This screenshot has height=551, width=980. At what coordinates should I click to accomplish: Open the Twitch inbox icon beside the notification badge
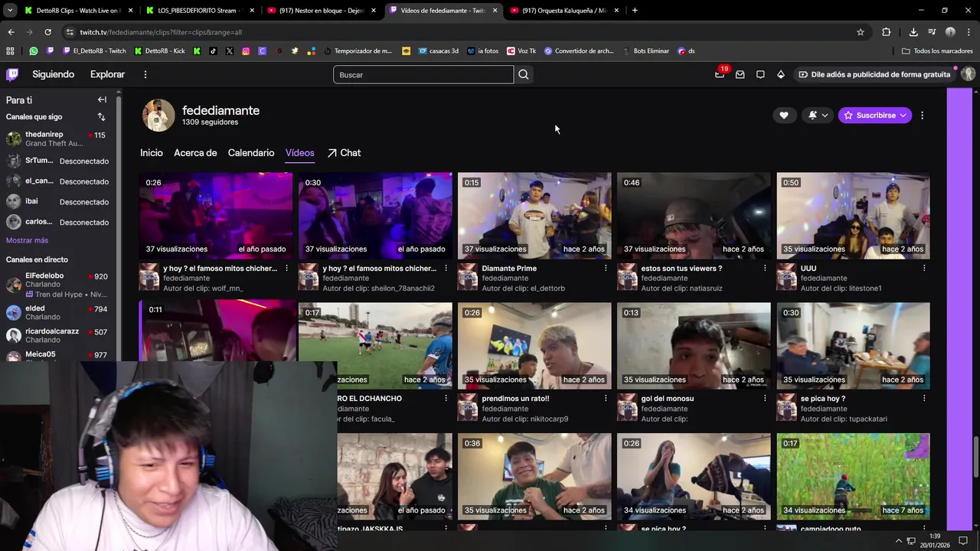(740, 74)
